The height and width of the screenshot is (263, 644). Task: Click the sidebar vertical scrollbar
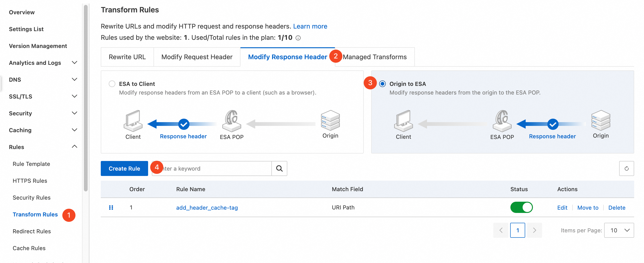[x=86, y=98]
